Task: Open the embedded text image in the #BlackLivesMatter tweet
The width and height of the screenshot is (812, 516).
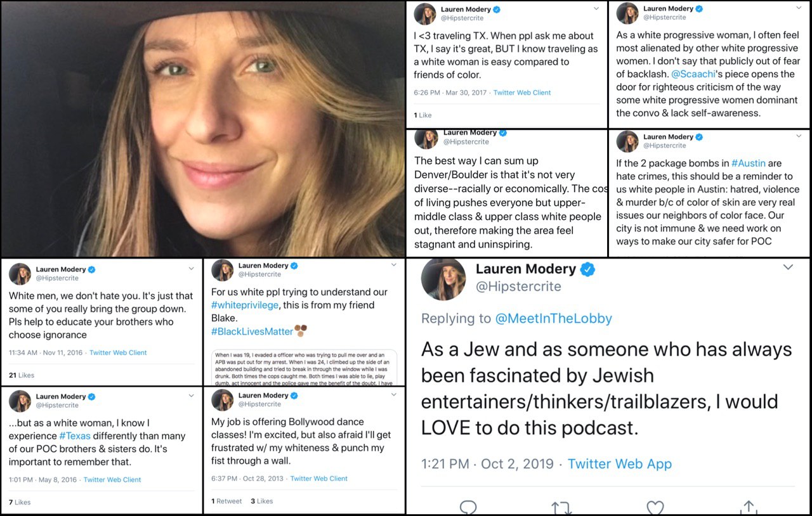Action: (x=304, y=368)
